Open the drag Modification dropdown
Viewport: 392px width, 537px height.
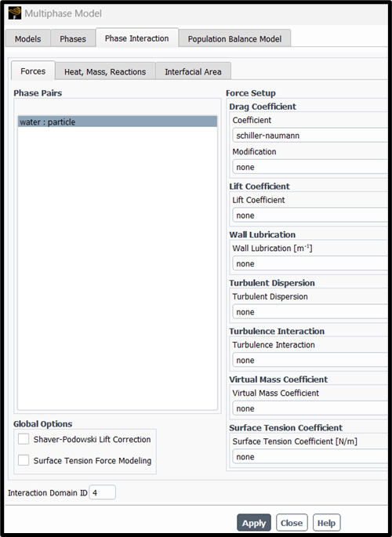310,167
